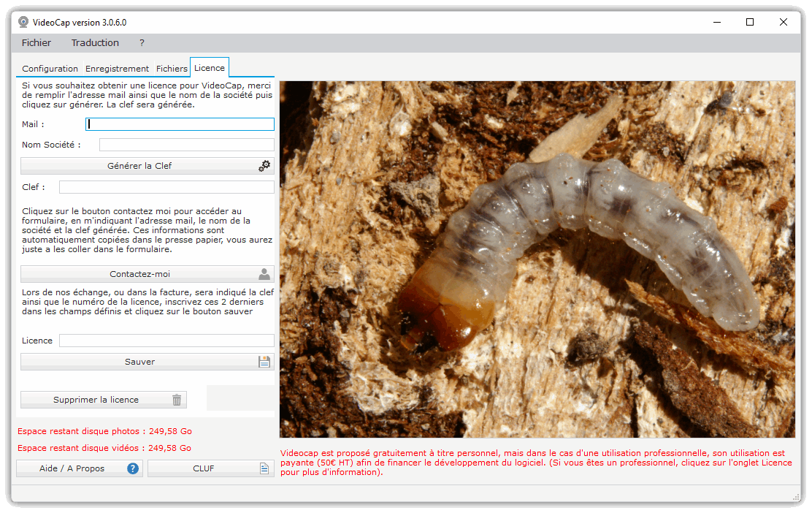
Task: Minimize the VideoCap window
Action: (x=717, y=22)
